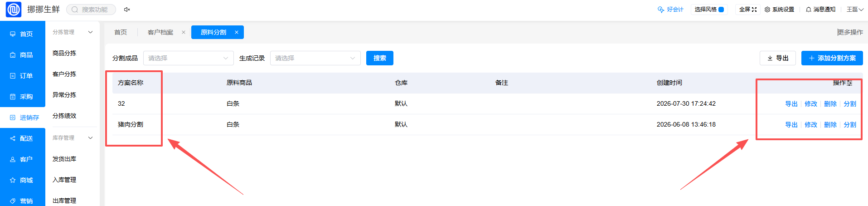Open the 生成记录 dropdown

click(x=315, y=58)
